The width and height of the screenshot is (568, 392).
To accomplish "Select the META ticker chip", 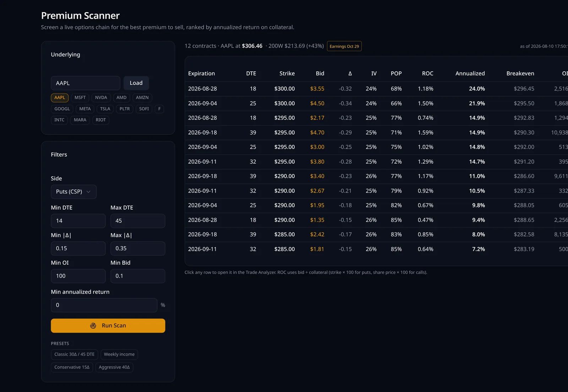I will pyautogui.click(x=85, y=109).
